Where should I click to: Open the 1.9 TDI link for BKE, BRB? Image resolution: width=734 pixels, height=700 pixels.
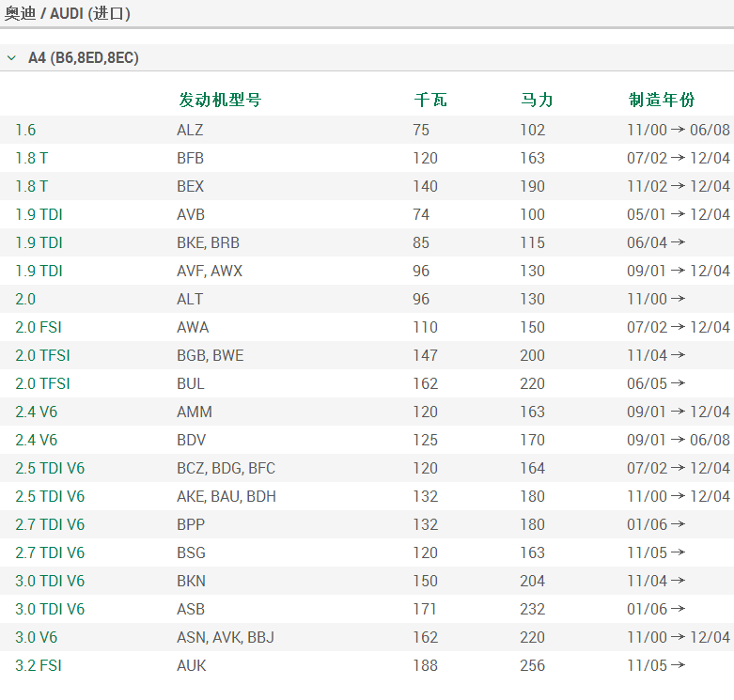tap(39, 242)
